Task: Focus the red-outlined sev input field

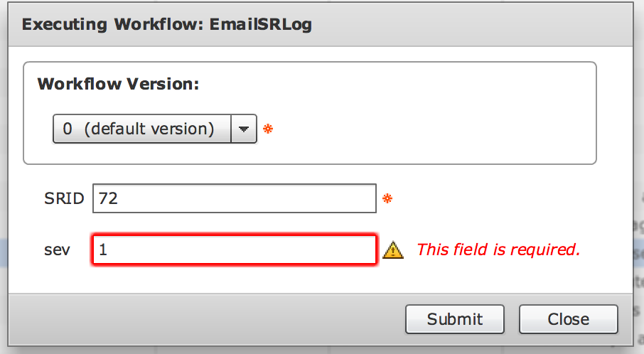Action: [x=235, y=250]
